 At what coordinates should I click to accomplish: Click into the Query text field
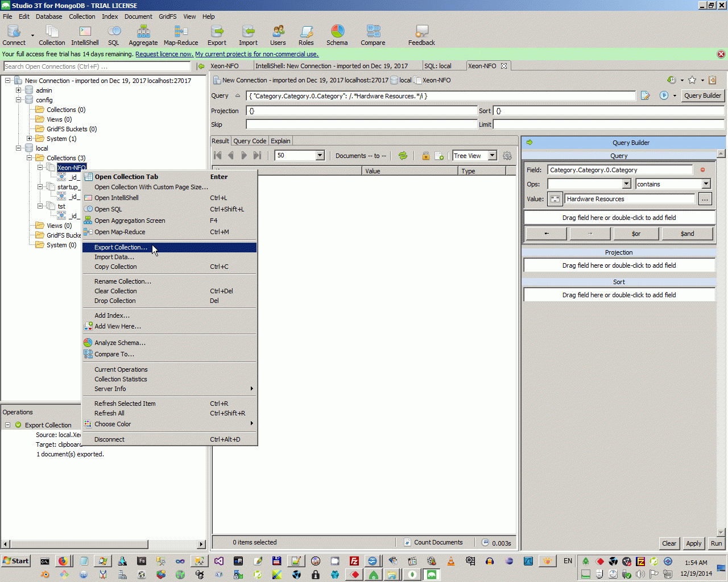pos(441,96)
